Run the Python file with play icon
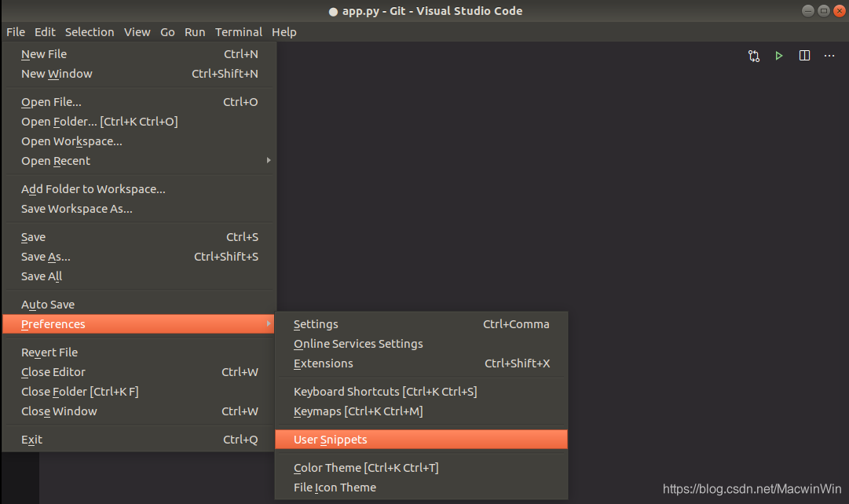Screen dimensions: 849x504 [x=778, y=56]
